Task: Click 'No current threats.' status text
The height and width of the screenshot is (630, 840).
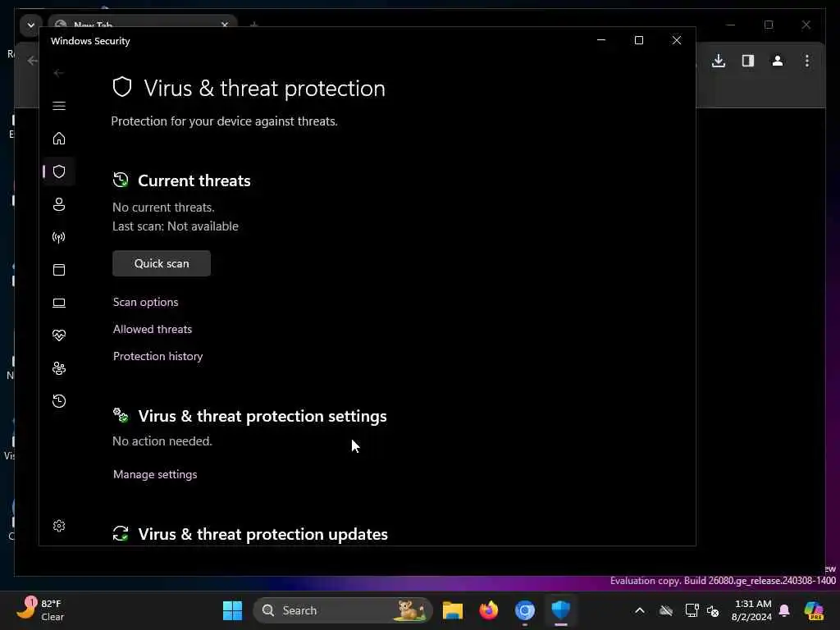Action: pos(163,208)
